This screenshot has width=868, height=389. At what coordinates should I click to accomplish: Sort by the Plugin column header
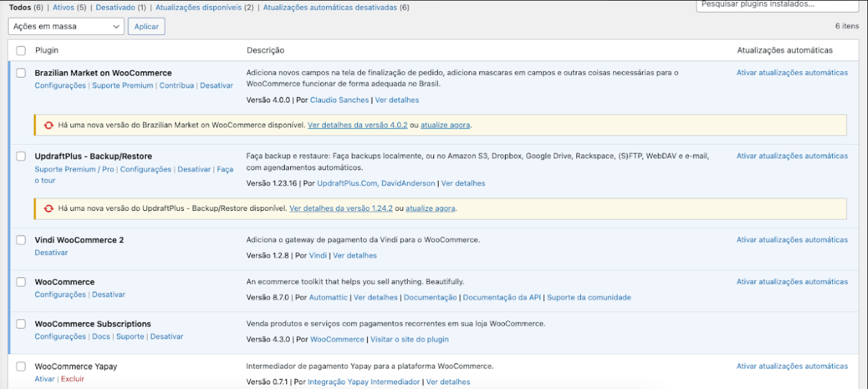pos(47,50)
